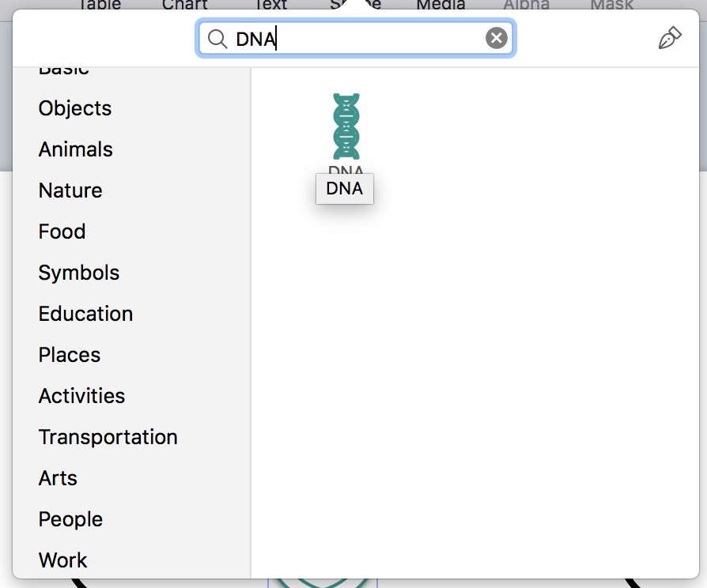This screenshot has height=588, width=707.
Task: Select the Animals category
Action: [76, 149]
